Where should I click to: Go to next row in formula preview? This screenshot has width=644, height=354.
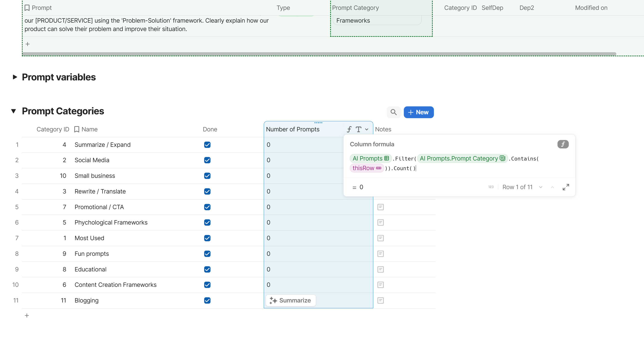click(x=541, y=187)
